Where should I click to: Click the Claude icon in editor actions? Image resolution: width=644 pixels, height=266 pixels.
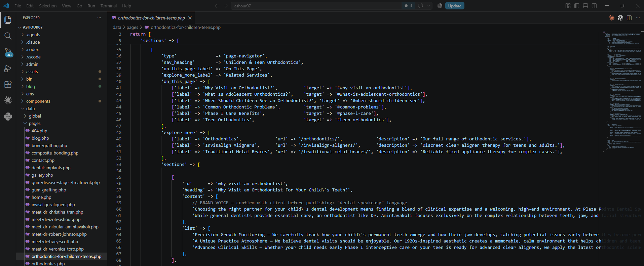(x=612, y=18)
